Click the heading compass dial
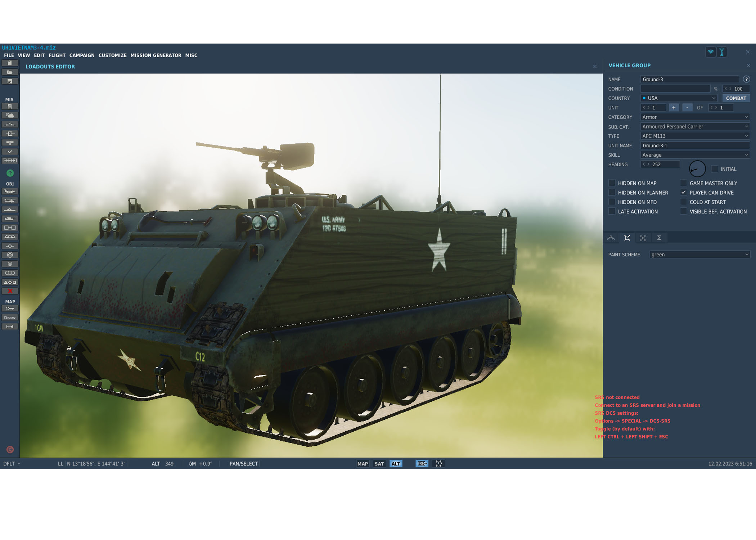Screen dimensions: 756x540 [x=697, y=169]
